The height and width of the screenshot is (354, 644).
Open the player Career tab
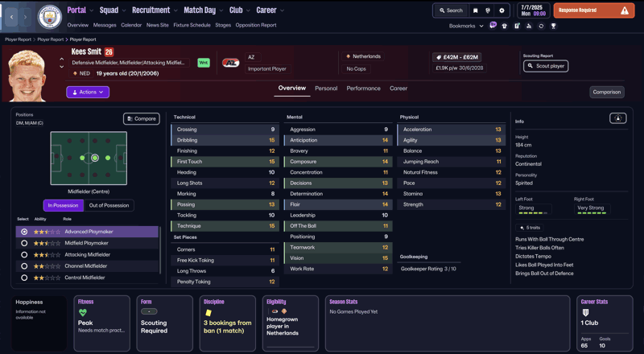pyautogui.click(x=398, y=88)
